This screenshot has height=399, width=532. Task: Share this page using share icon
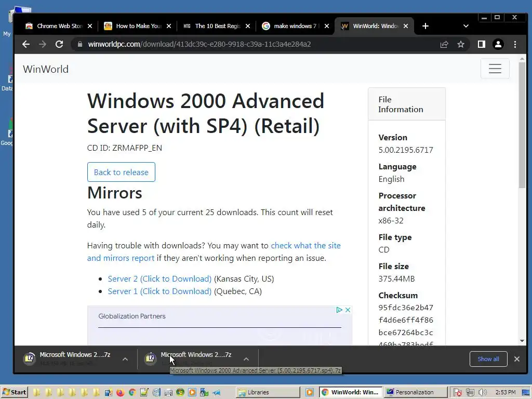click(x=444, y=44)
